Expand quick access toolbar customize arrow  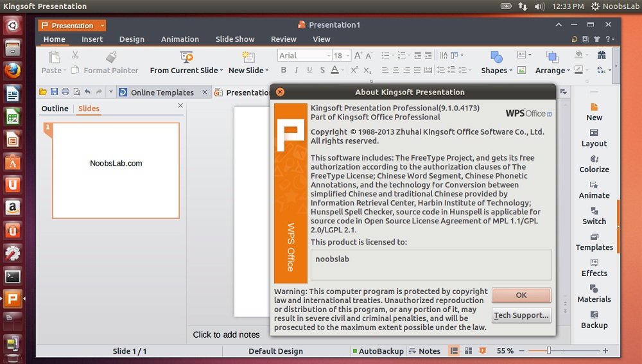[110, 92]
